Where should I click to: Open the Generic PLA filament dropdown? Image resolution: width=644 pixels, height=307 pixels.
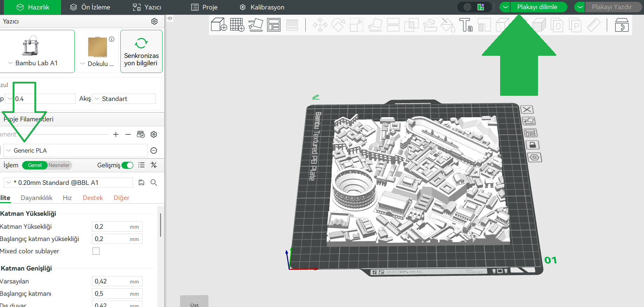click(x=75, y=151)
